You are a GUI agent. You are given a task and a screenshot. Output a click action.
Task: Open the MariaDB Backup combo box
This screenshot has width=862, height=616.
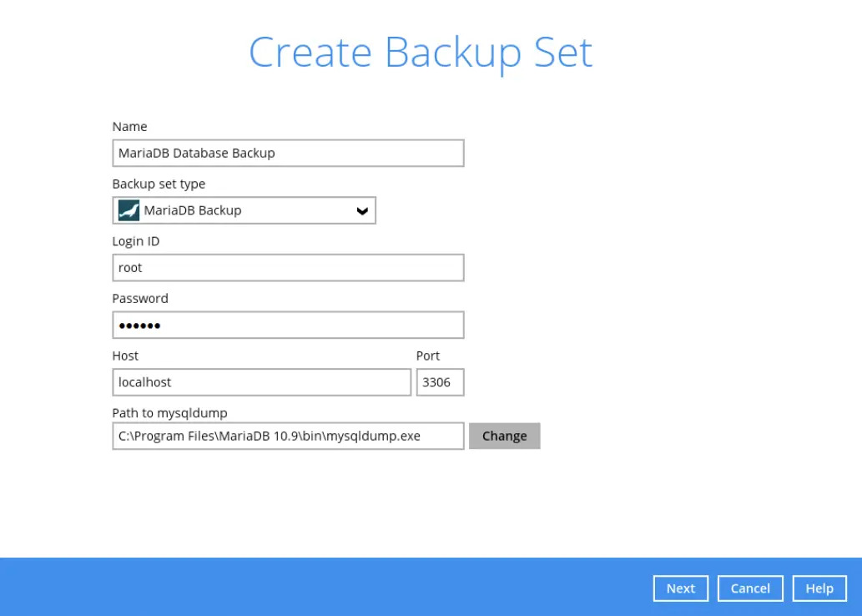coord(244,210)
